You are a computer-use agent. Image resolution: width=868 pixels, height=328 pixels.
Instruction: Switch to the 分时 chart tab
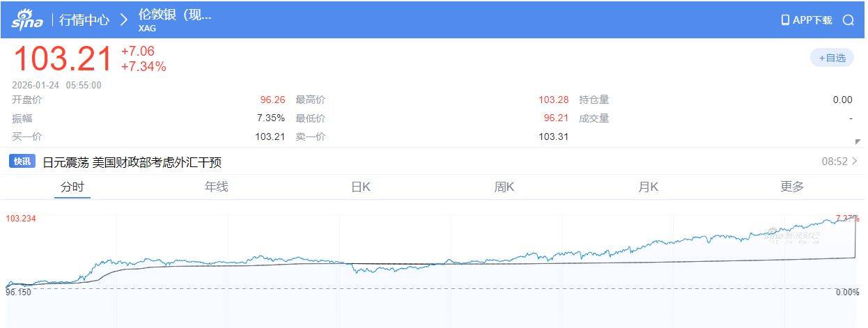(72, 187)
